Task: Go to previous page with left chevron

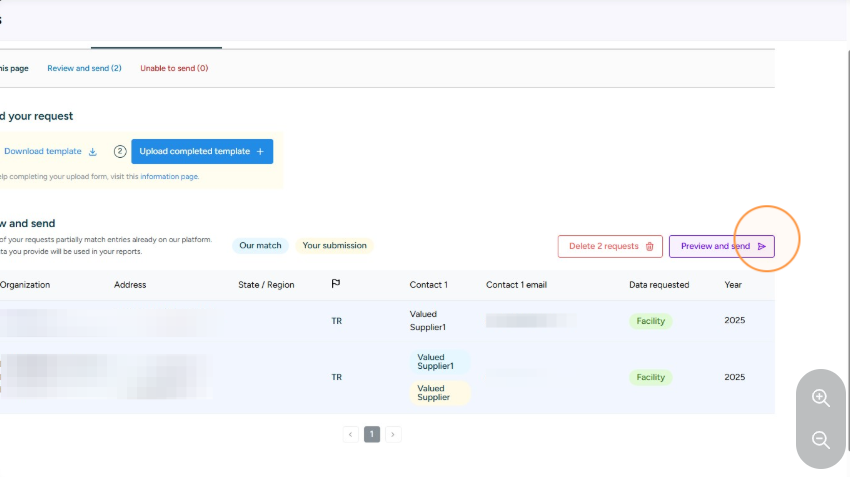Action: click(351, 434)
